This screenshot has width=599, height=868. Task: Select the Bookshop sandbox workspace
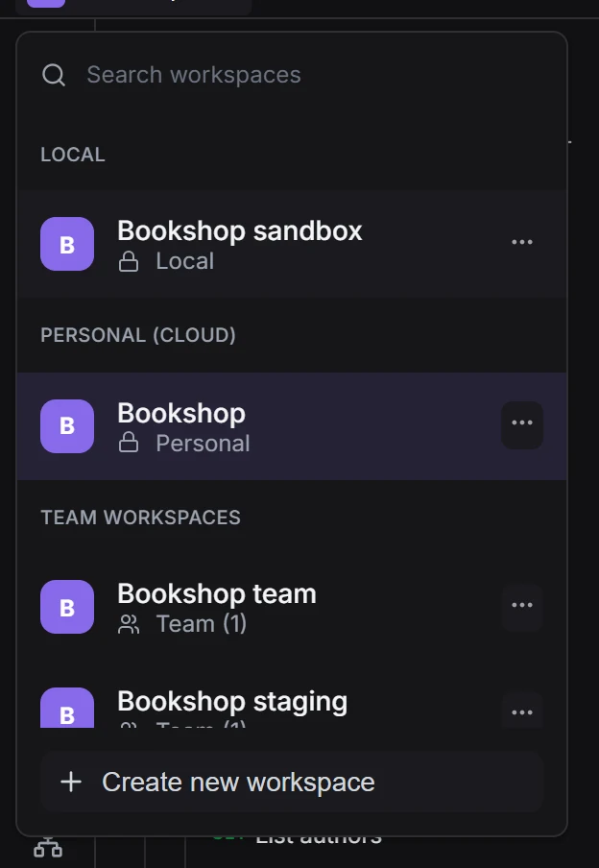coord(292,244)
